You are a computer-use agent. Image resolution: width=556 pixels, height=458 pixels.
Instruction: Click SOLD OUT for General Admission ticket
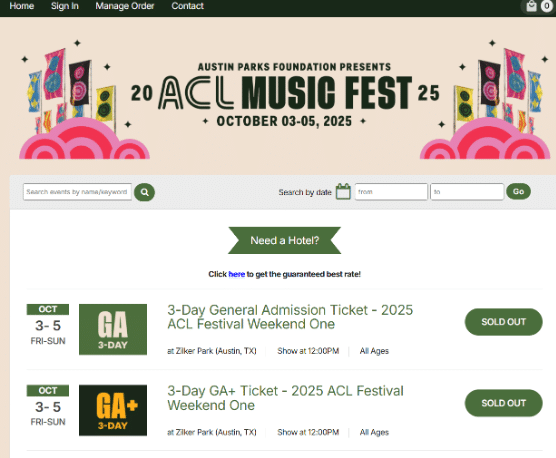click(x=504, y=322)
